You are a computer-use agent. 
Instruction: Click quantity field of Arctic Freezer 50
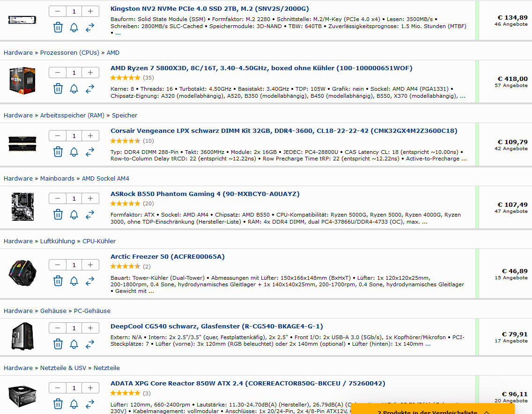pos(74,265)
